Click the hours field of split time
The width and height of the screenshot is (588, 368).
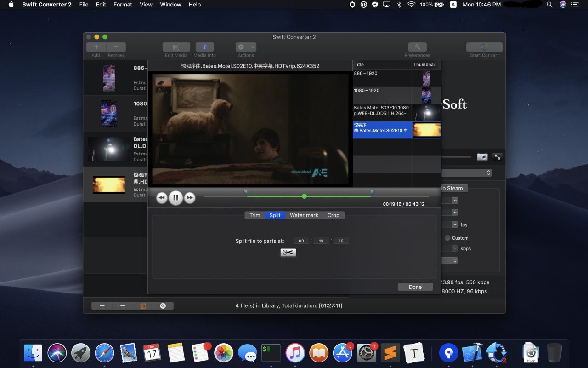click(x=301, y=241)
